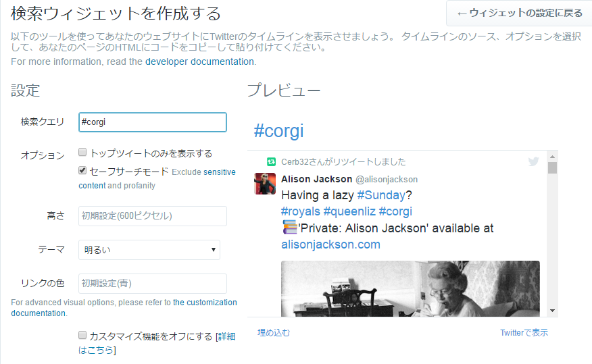Open the alisonjackson.com link in tweet
This screenshot has height=364, width=592.
click(x=330, y=244)
